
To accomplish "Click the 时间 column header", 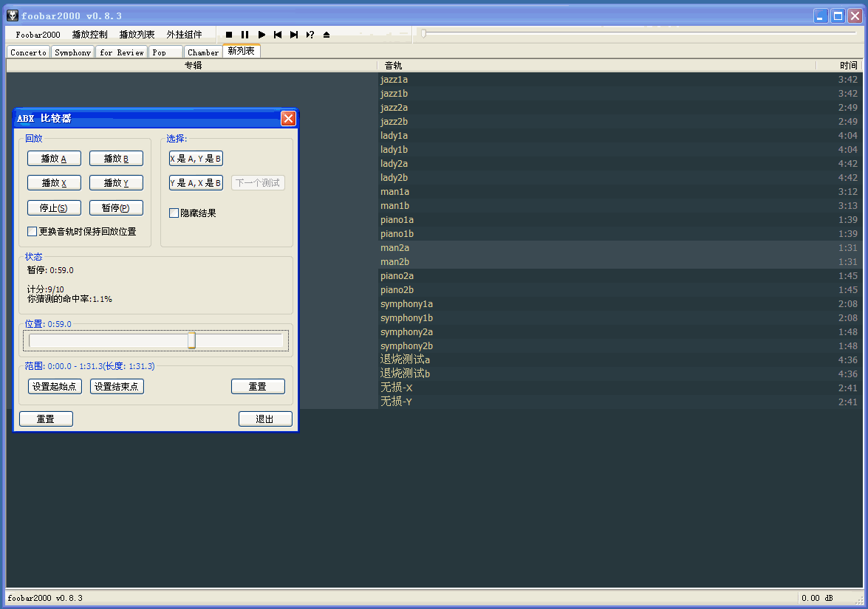I will (839, 65).
